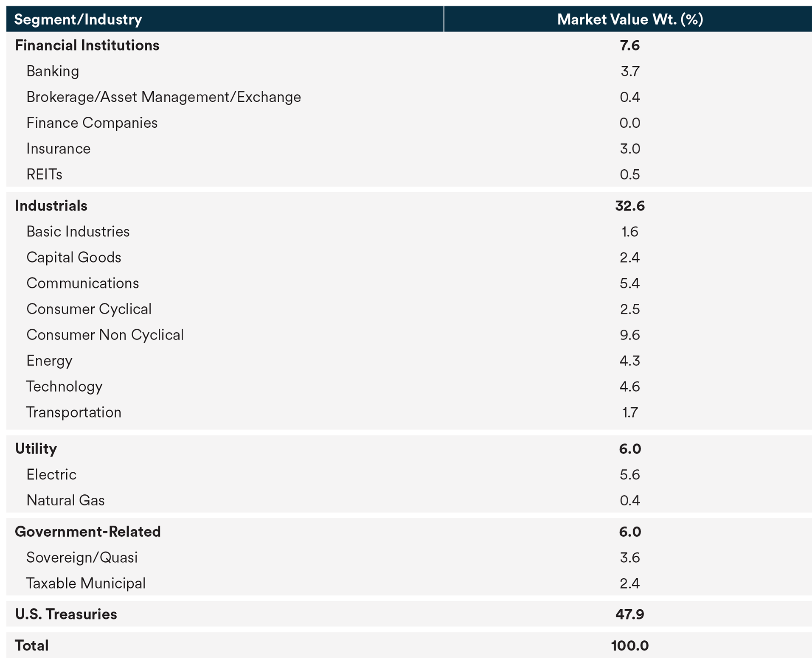812x670 pixels.
Task: Select the Consumer Non Cyclical label
Action: coord(105,335)
